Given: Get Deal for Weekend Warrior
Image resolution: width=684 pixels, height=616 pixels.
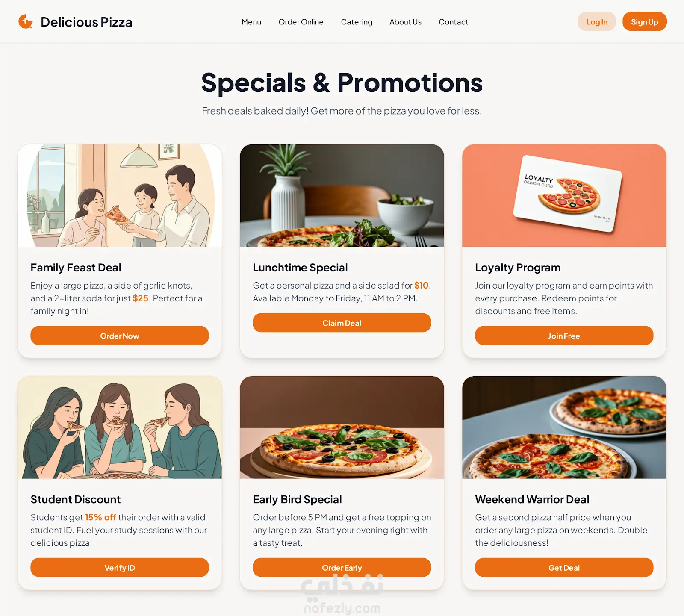Looking at the screenshot, I should pyautogui.click(x=564, y=567).
